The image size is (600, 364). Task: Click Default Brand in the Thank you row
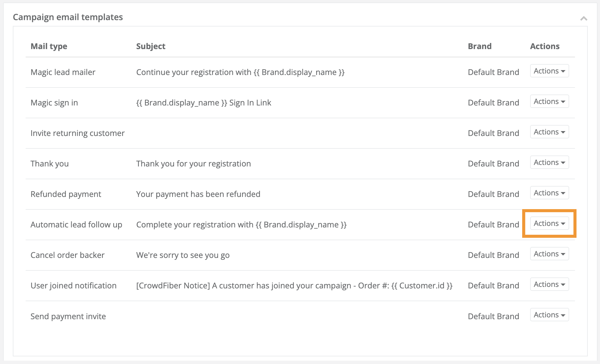493,163
